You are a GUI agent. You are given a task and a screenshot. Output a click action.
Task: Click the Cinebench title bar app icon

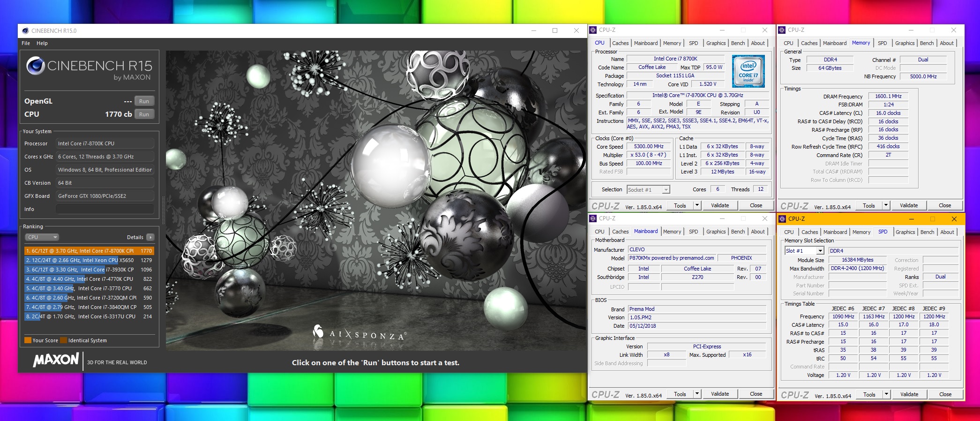click(x=25, y=31)
